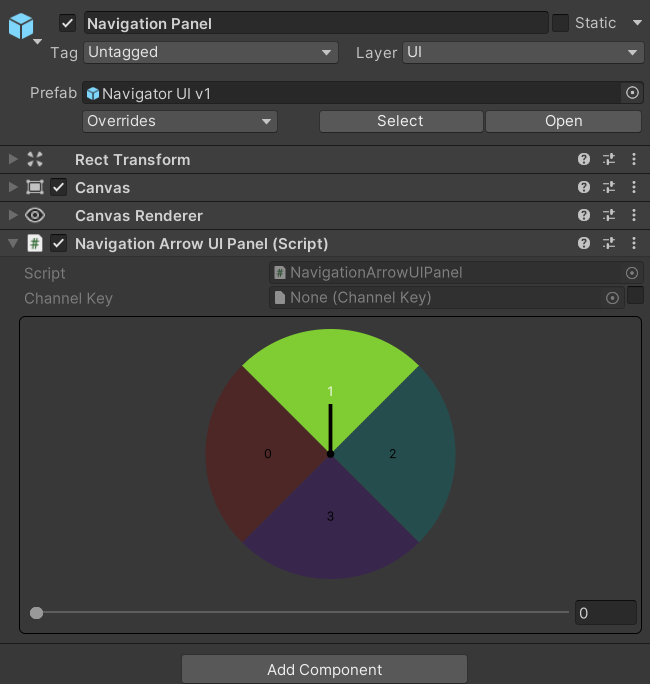The width and height of the screenshot is (650, 684).
Task: Click the Script property label
Action: point(44,274)
